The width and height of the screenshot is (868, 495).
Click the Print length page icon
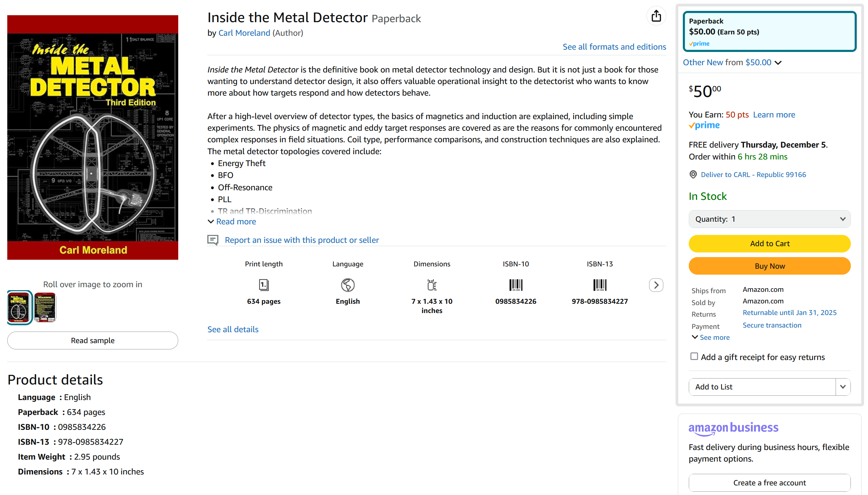point(264,285)
